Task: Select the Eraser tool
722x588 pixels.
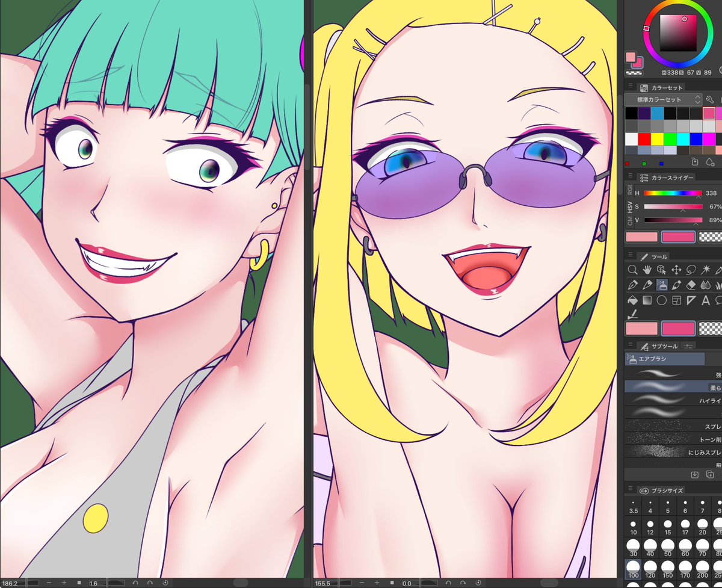Action: point(691,285)
